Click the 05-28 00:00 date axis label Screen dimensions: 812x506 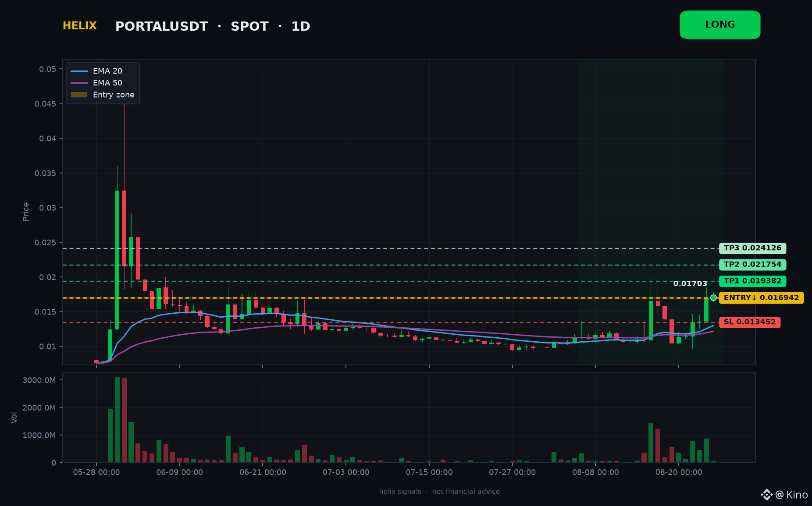coord(96,472)
